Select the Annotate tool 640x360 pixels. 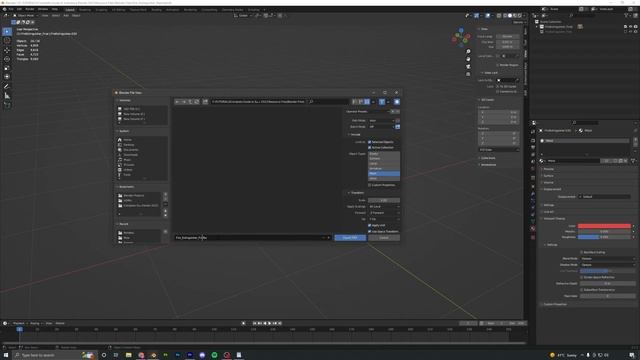click(7, 87)
